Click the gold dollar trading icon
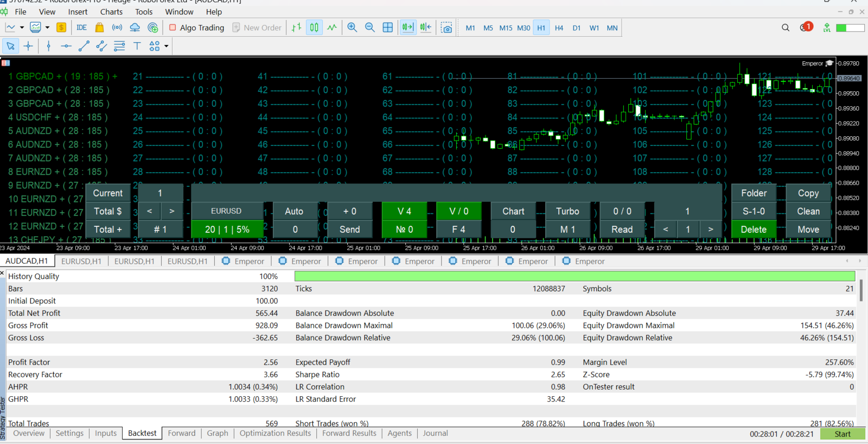This screenshot has width=868, height=444. click(x=61, y=28)
